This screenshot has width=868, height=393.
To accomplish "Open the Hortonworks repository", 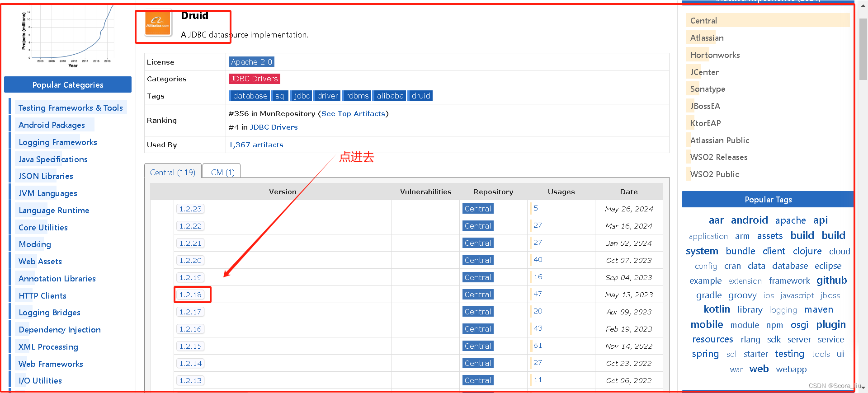I will coord(715,55).
